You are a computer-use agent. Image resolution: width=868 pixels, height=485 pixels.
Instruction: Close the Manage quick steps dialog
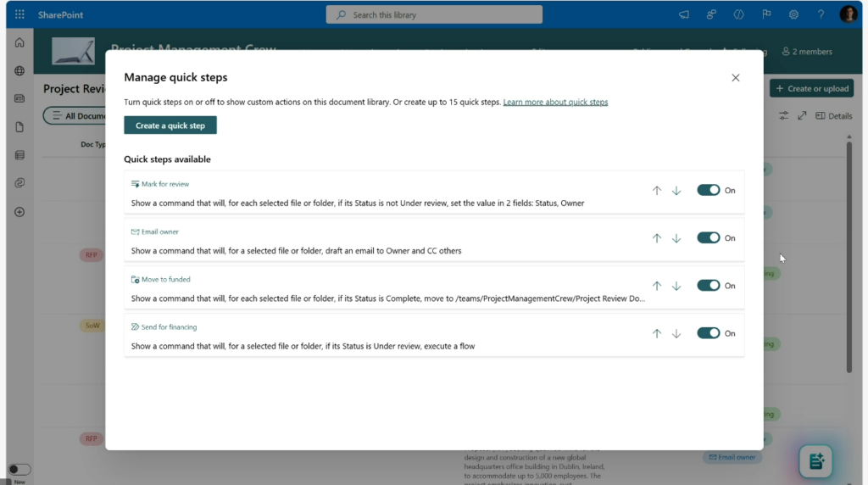(735, 77)
